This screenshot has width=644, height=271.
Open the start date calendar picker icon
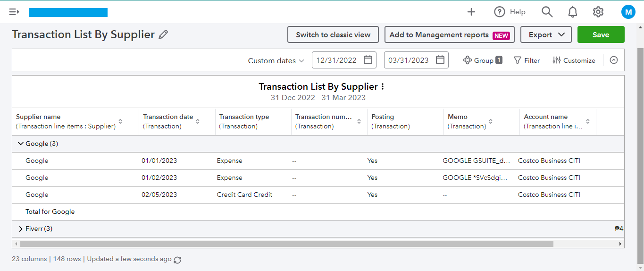click(x=368, y=60)
